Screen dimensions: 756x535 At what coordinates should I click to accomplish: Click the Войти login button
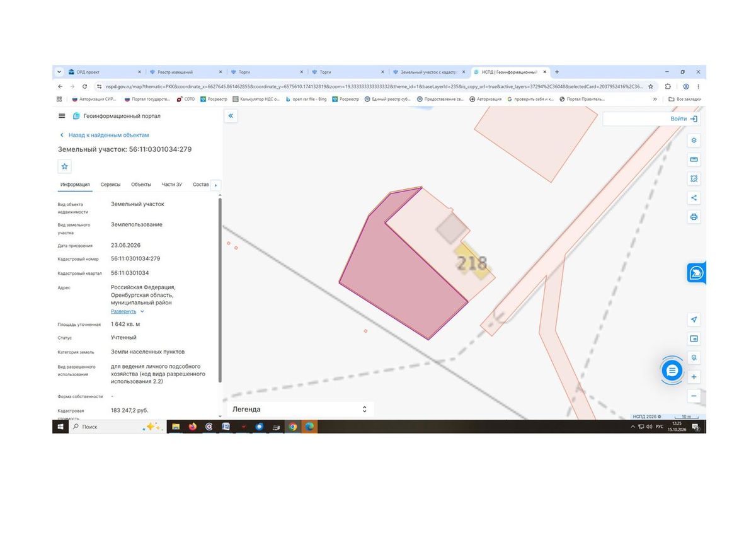click(684, 118)
